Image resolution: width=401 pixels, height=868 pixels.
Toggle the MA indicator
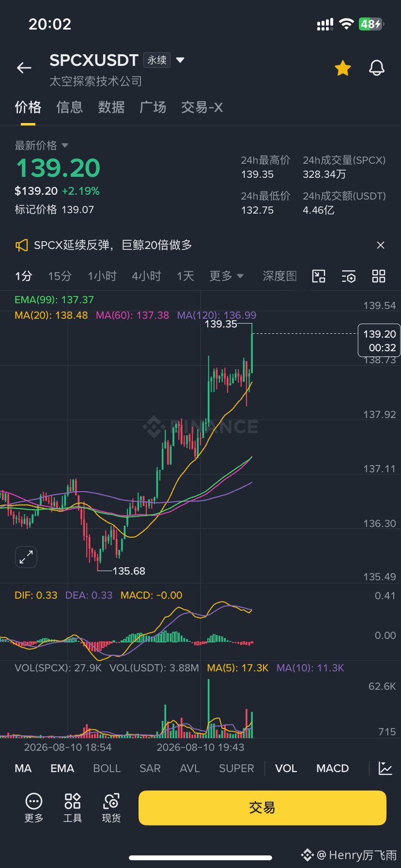click(x=23, y=769)
